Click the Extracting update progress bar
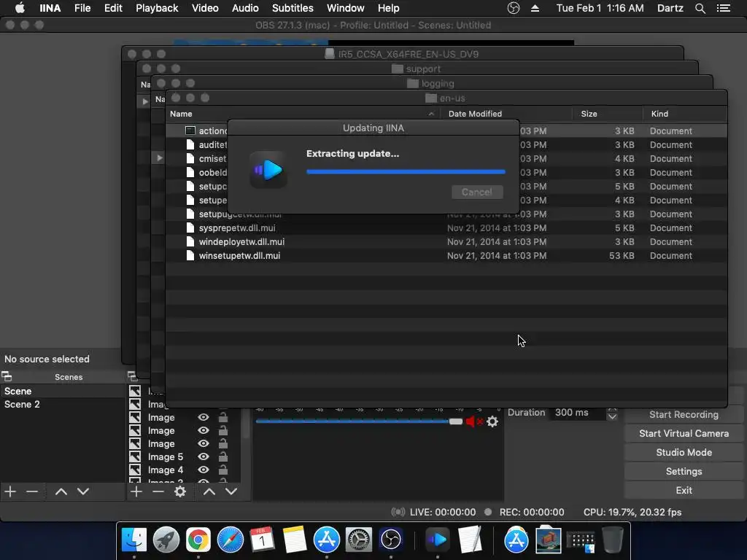Image resolution: width=747 pixels, height=560 pixels. [406, 172]
